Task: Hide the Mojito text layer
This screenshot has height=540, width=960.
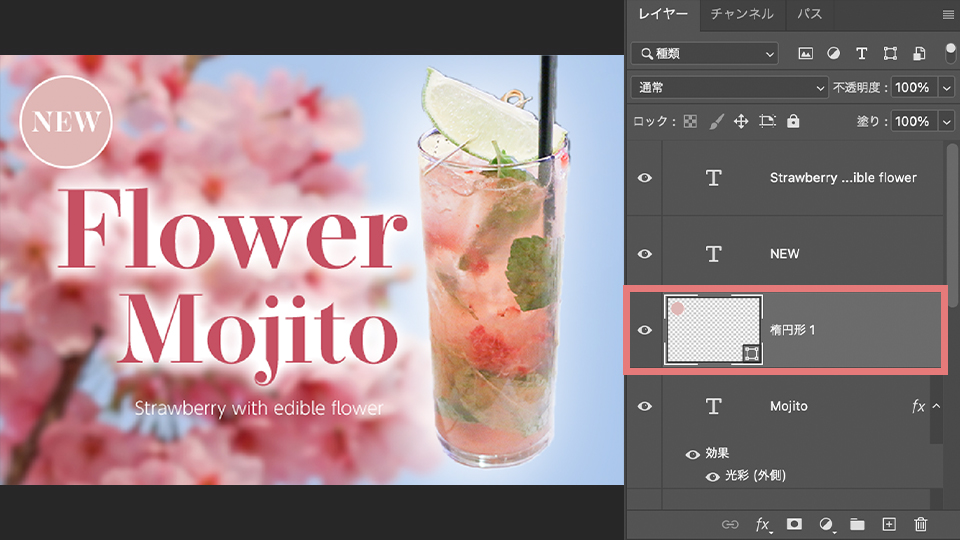Action: [645, 406]
